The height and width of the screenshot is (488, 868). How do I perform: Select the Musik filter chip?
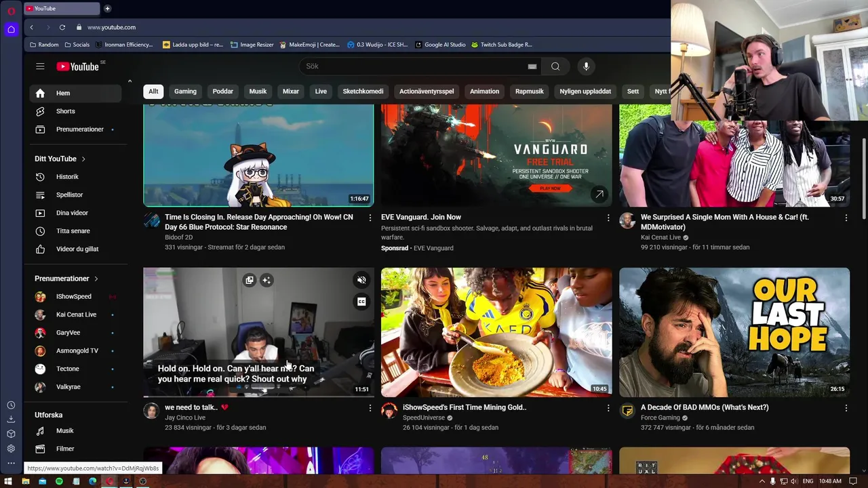tap(258, 91)
